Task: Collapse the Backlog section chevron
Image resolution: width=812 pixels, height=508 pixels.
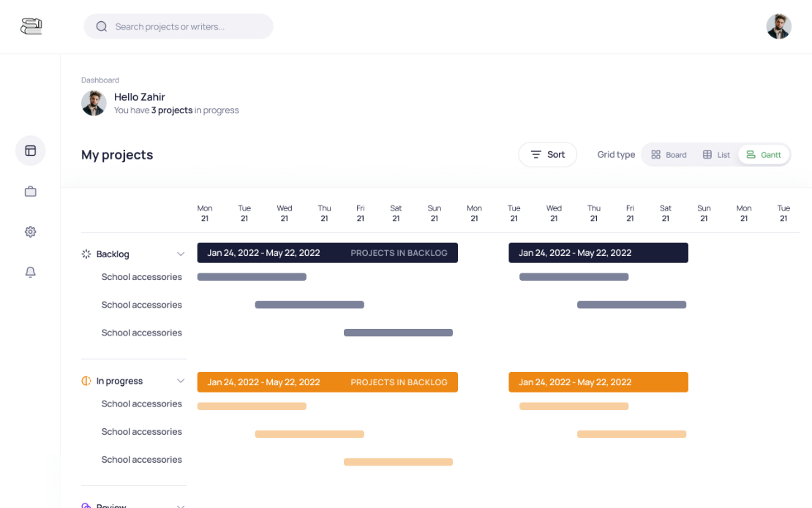Action: (x=181, y=254)
